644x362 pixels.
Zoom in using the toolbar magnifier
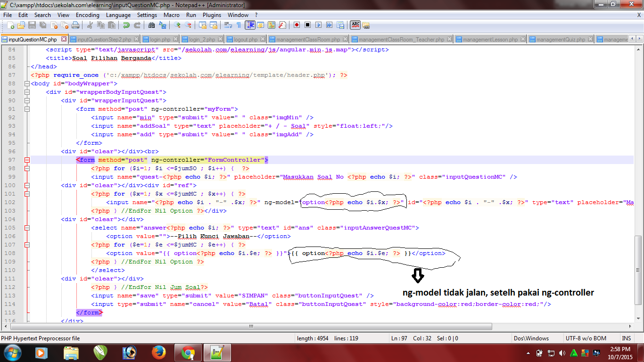(x=177, y=25)
